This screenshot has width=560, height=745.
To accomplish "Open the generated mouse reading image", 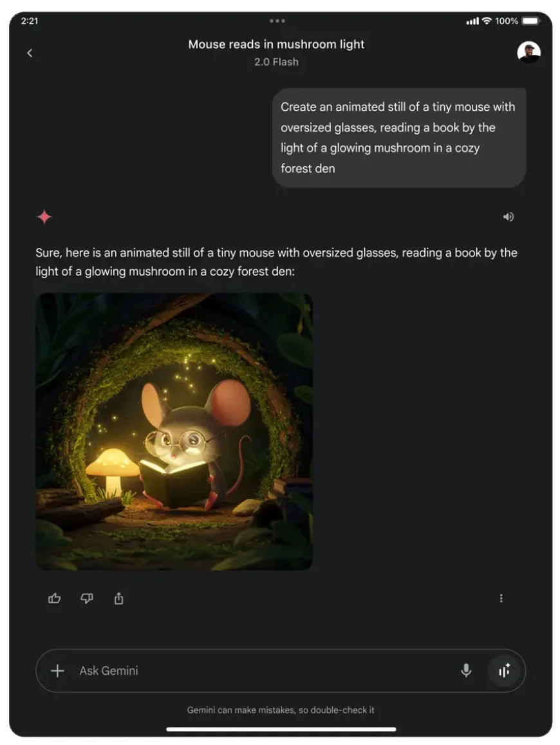I will [174, 431].
